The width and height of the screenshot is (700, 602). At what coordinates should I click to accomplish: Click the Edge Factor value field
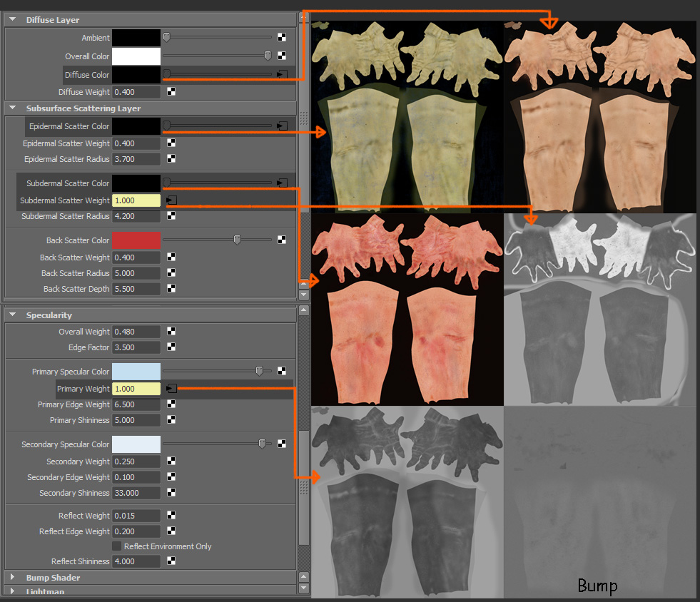[x=136, y=347]
